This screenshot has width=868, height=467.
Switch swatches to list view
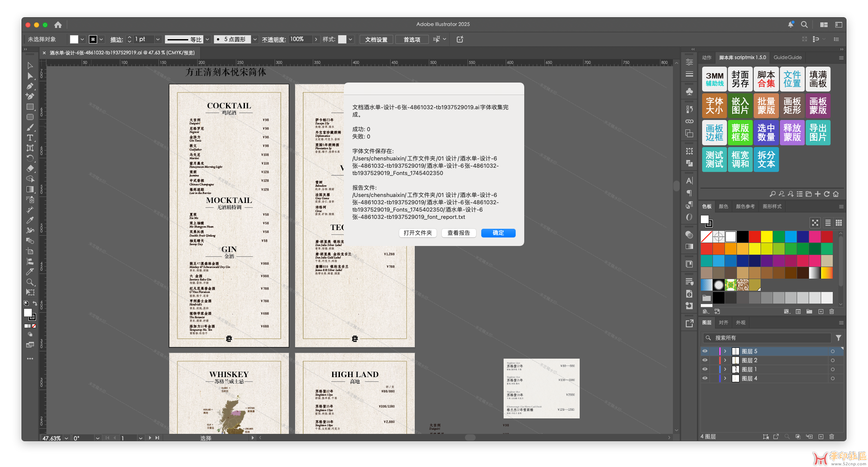(828, 223)
